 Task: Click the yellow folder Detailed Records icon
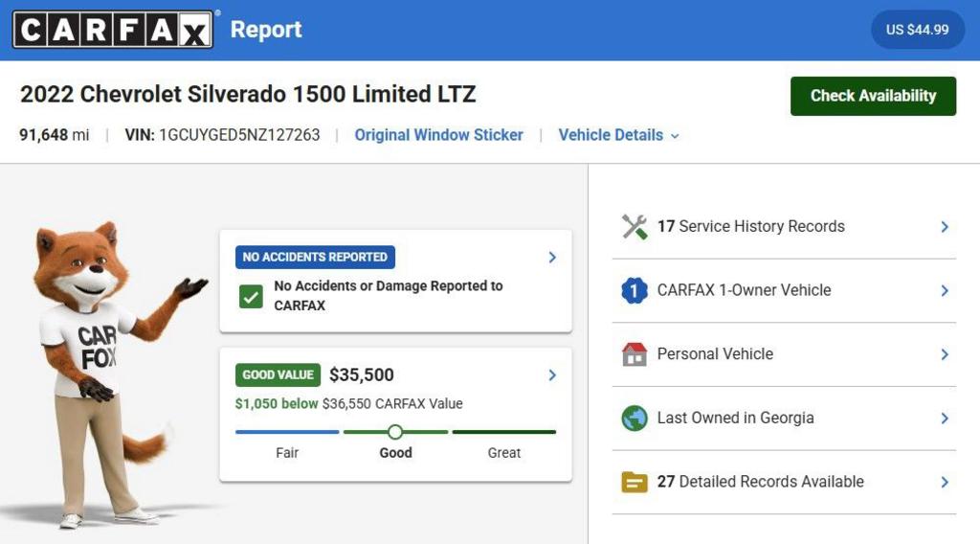tap(635, 482)
